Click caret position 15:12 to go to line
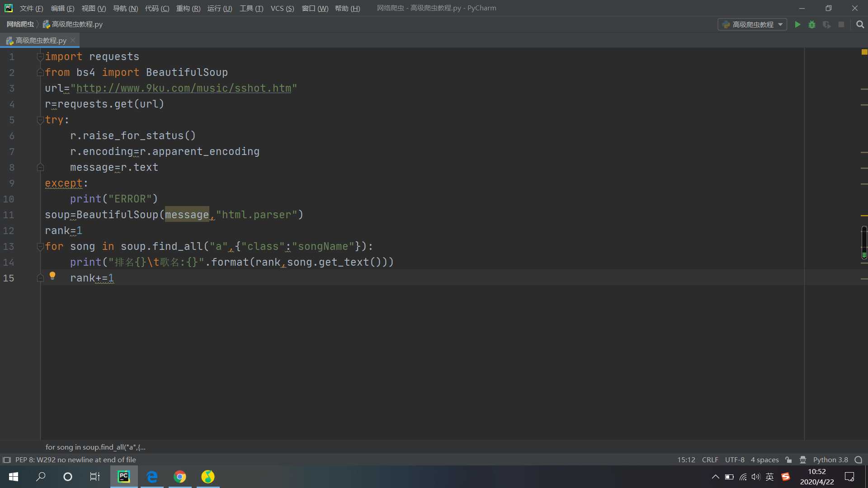868x488 pixels. click(x=686, y=460)
